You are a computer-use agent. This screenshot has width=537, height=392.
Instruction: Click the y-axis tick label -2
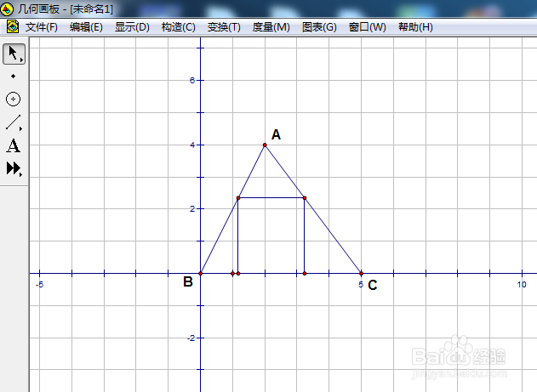(191, 338)
